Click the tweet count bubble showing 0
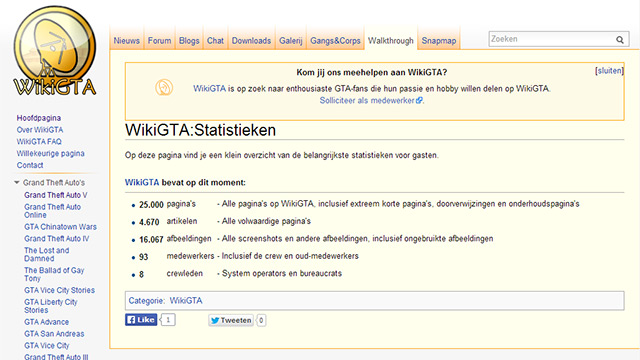 point(261,320)
